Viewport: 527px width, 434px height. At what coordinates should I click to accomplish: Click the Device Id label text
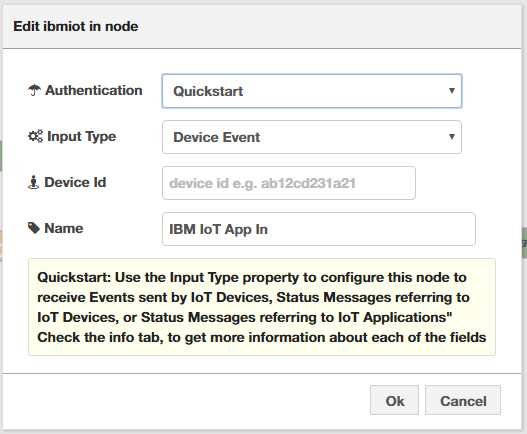pos(75,183)
